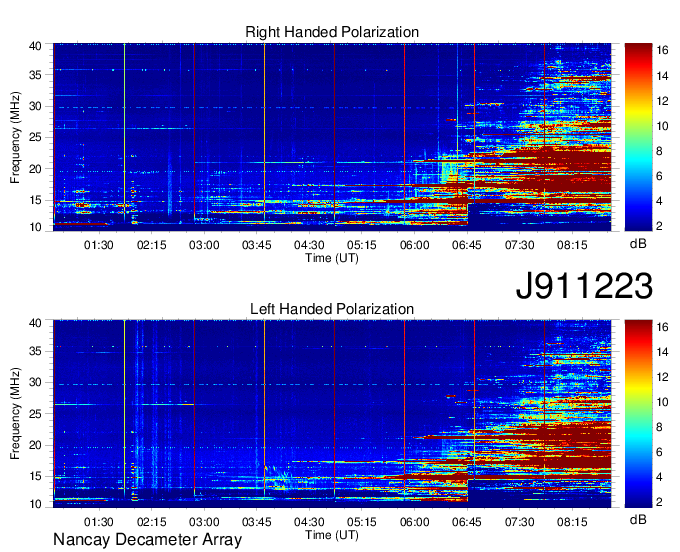Click the 10 MHz tick of Right Handed plot
The image size is (680, 552).
pyautogui.click(x=35, y=227)
